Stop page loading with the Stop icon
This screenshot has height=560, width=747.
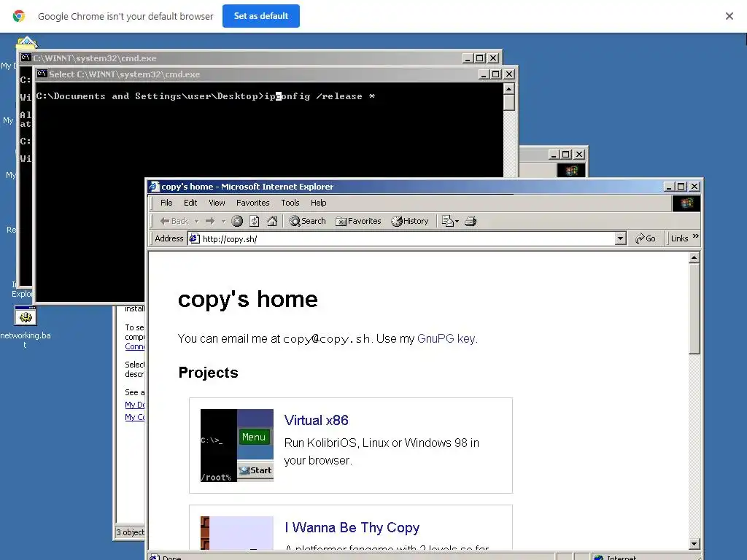237,221
